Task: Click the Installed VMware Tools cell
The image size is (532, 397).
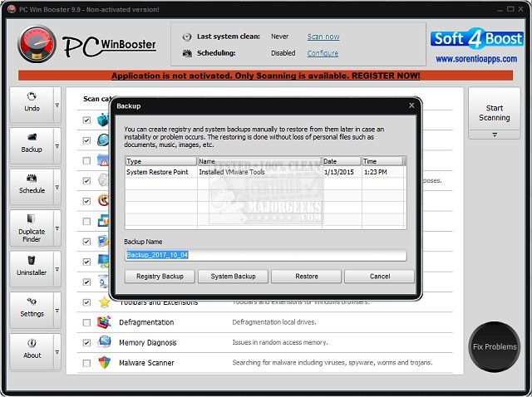Action: pyautogui.click(x=232, y=172)
